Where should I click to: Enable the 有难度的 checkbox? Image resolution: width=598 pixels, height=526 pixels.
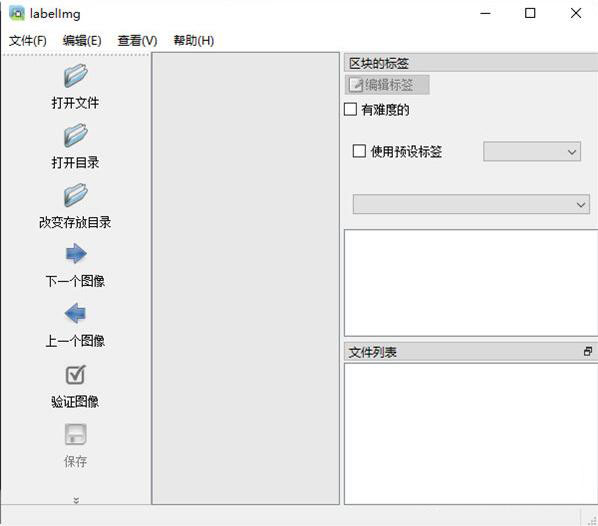350,109
